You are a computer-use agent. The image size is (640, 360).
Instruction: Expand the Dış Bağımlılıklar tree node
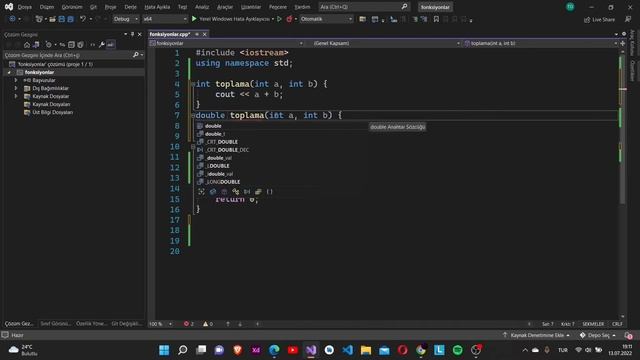point(16,88)
